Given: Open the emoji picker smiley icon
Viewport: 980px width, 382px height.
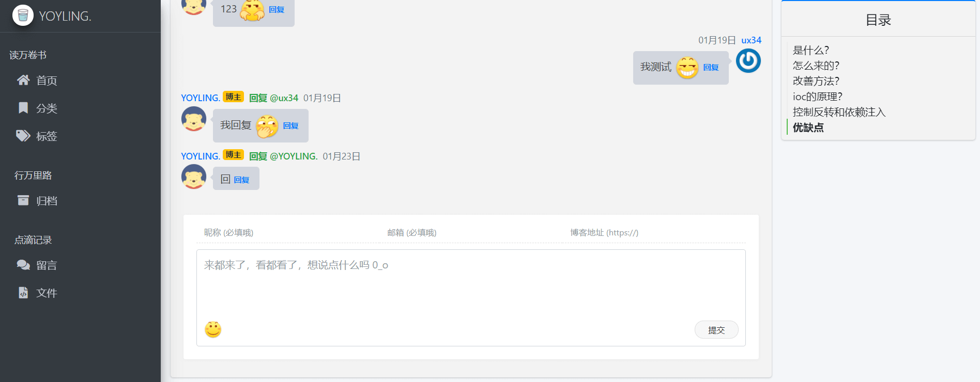Looking at the screenshot, I should click(213, 329).
